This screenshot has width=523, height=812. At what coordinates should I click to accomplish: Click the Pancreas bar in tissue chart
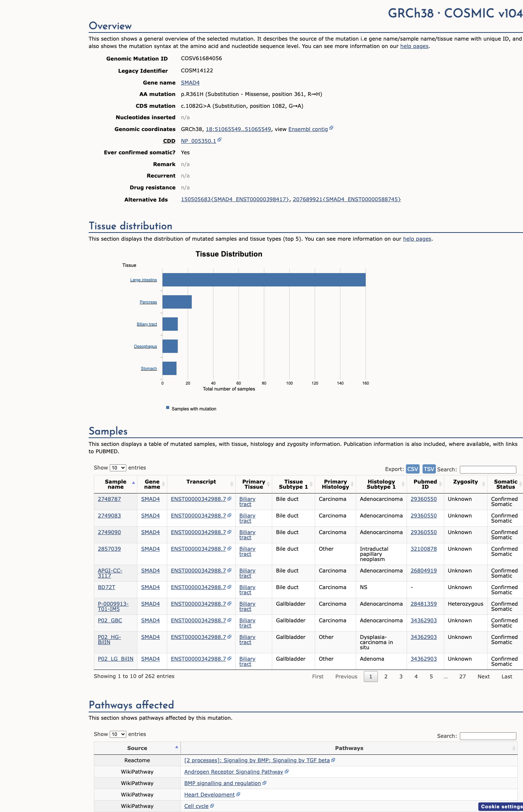177,302
